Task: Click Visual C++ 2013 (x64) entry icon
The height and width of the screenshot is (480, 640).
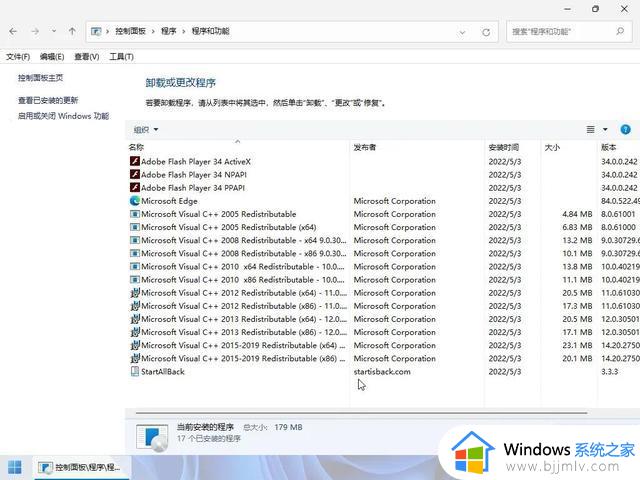Action: point(135,319)
